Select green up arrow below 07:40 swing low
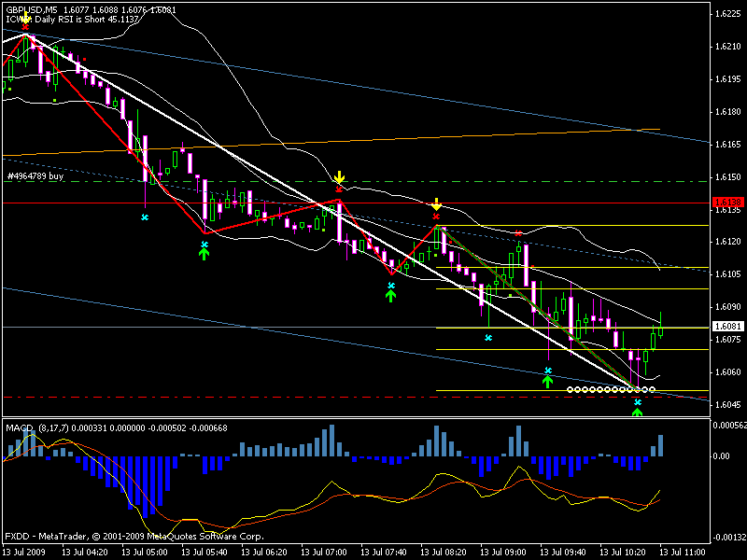 390,295
